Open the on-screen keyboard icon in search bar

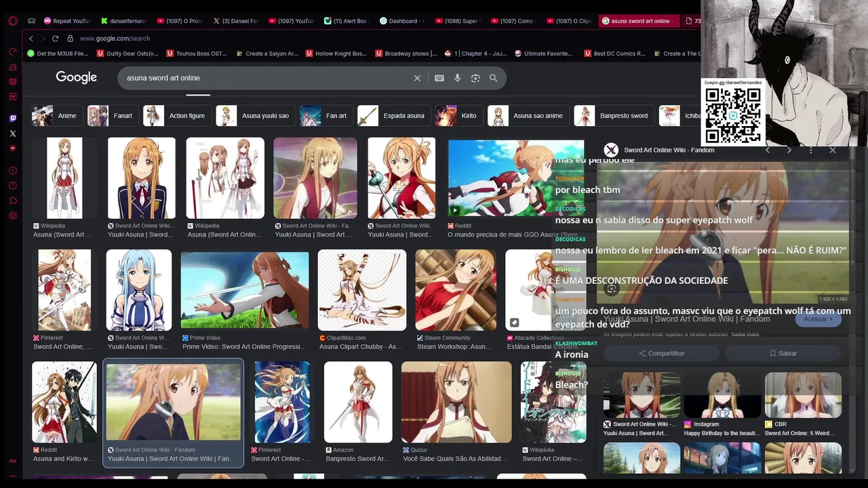pyautogui.click(x=439, y=78)
